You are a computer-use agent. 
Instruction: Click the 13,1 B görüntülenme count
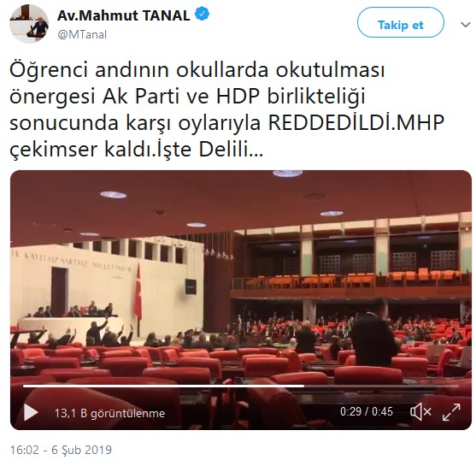pyautogui.click(x=109, y=413)
